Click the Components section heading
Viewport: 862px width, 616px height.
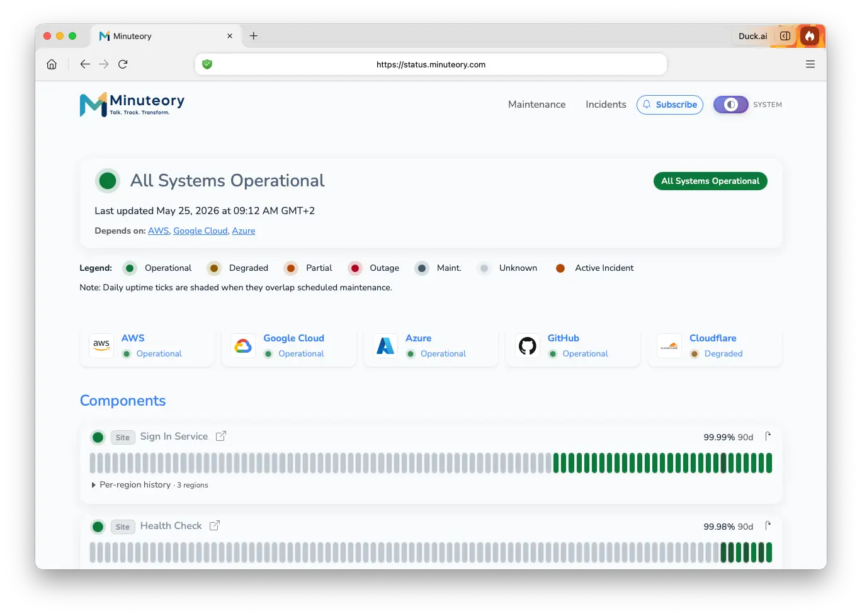[x=123, y=401]
